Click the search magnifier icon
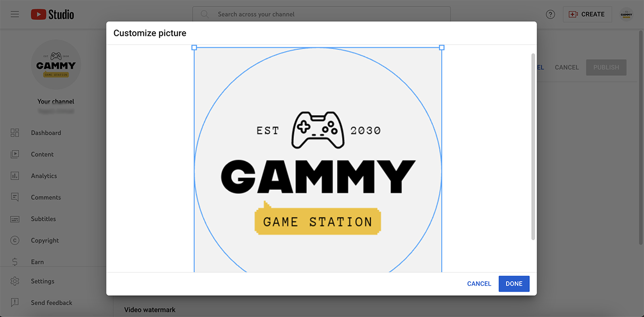This screenshot has height=317, width=644. click(x=205, y=14)
